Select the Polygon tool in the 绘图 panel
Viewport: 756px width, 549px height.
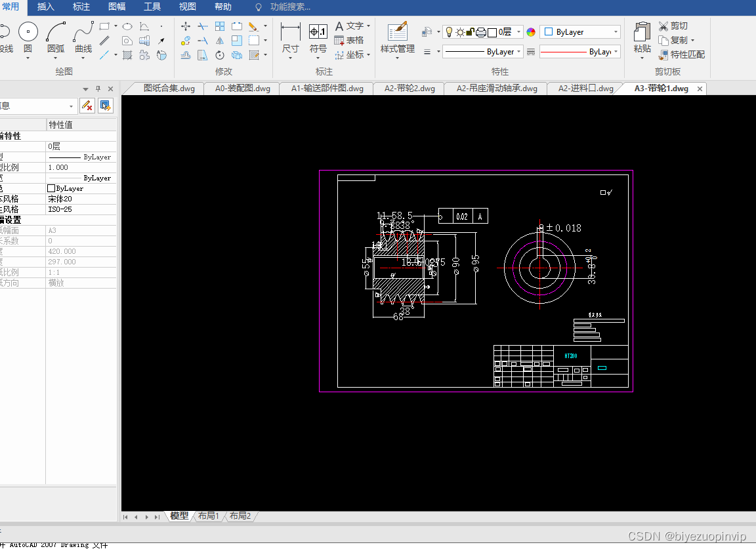(127, 41)
